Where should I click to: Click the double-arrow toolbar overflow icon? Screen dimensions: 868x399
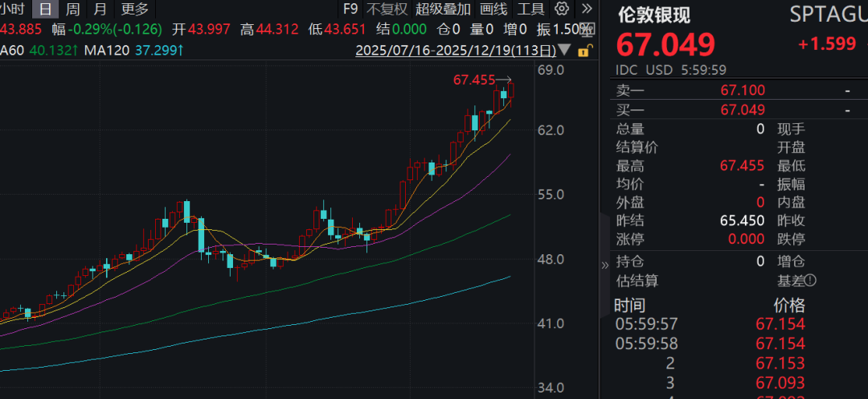pos(586,9)
